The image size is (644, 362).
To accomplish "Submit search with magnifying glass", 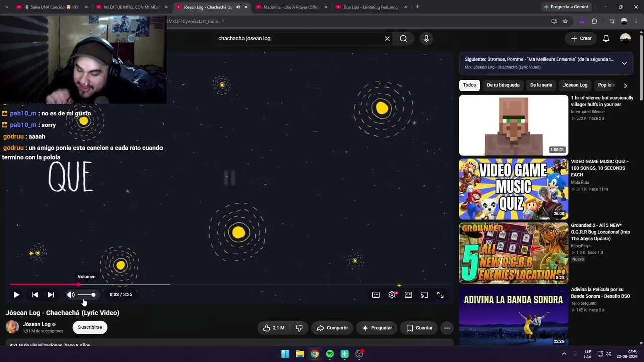I will pos(404,38).
